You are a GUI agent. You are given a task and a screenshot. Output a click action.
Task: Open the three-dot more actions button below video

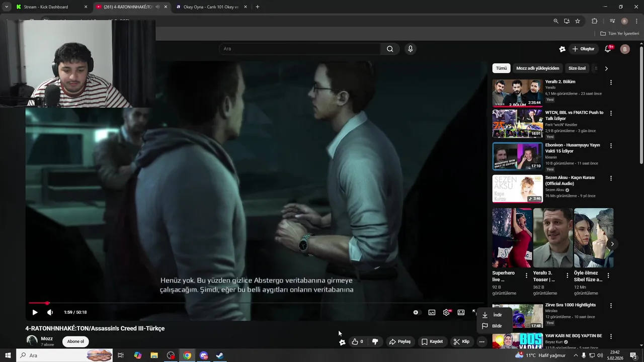tap(481, 341)
